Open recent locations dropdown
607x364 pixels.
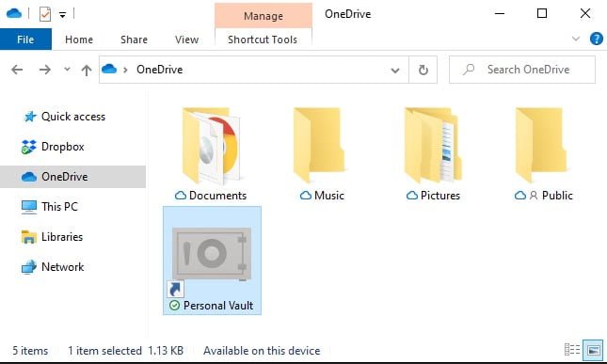pyautogui.click(x=67, y=70)
